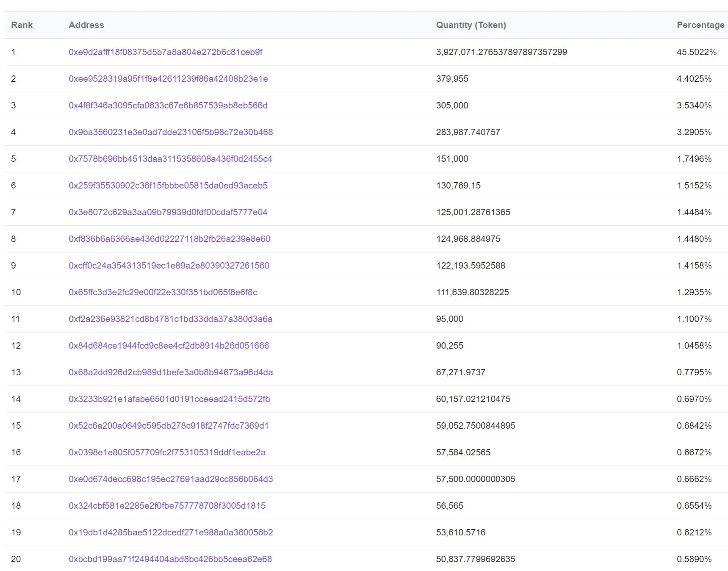
Task: Select quantity value 151,000
Action: 452,159
